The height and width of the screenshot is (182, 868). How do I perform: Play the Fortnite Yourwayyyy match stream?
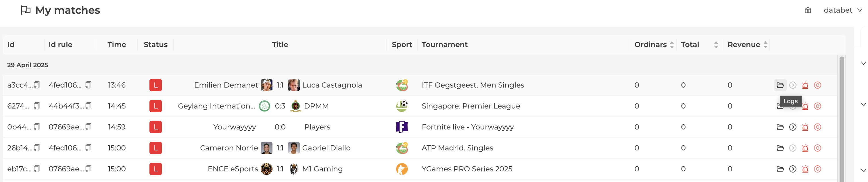pos(792,127)
